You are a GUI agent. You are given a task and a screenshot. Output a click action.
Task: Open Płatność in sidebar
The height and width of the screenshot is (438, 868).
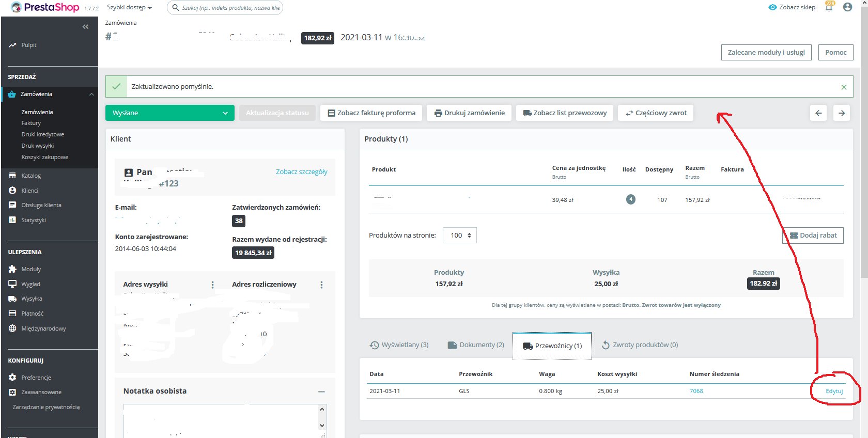tap(33, 314)
